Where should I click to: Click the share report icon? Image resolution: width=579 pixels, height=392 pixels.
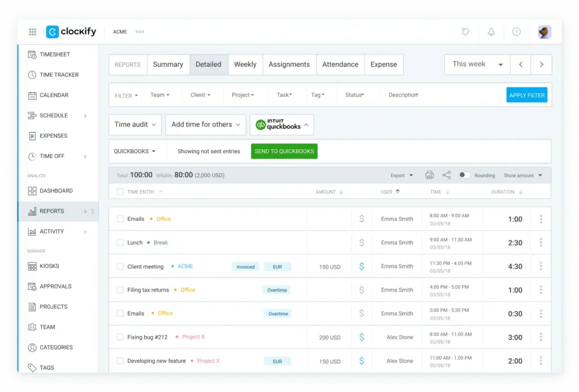tap(447, 175)
